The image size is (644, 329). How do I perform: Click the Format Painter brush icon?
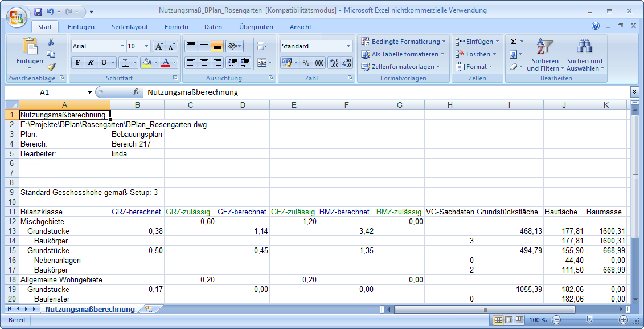tap(51, 67)
